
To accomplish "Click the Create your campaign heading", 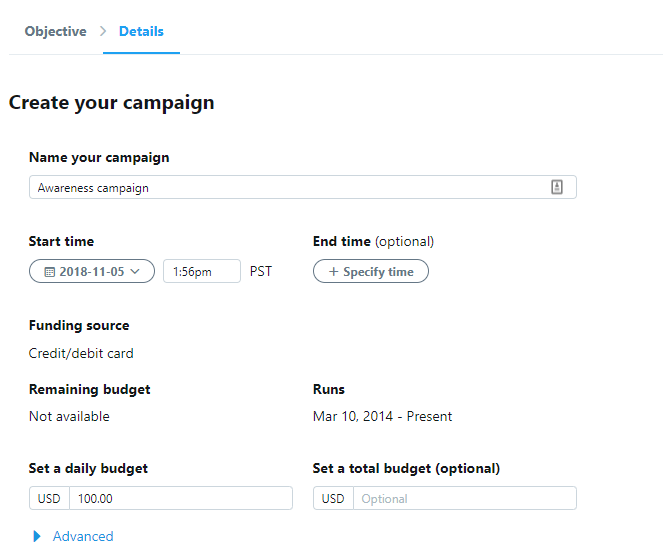I will click(x=112, y=103).
